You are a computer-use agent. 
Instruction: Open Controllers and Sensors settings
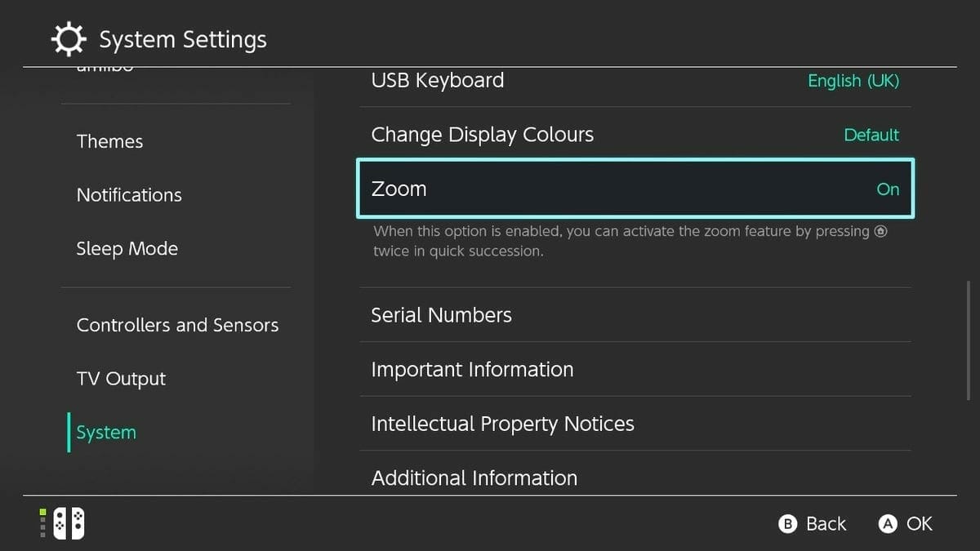tap(177, 325)
